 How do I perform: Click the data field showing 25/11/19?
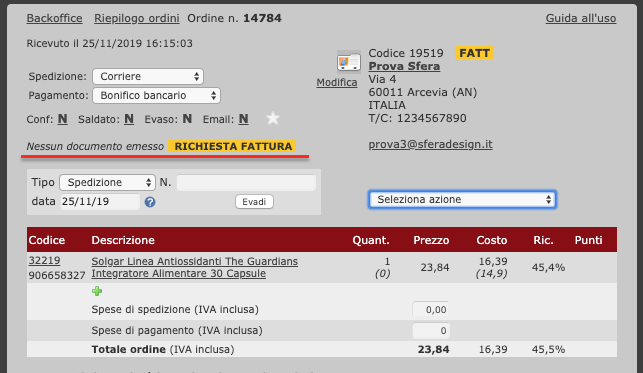point(100,202)
